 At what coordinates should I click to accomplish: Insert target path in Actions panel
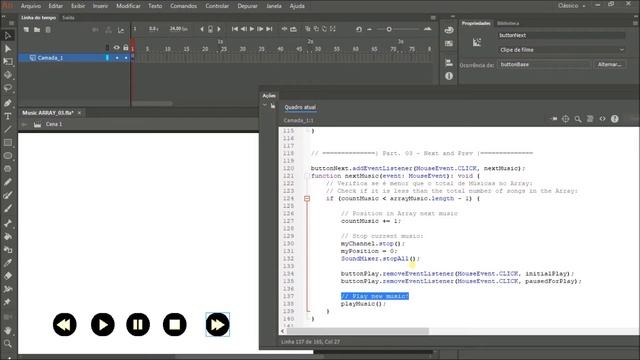[565, 119]
